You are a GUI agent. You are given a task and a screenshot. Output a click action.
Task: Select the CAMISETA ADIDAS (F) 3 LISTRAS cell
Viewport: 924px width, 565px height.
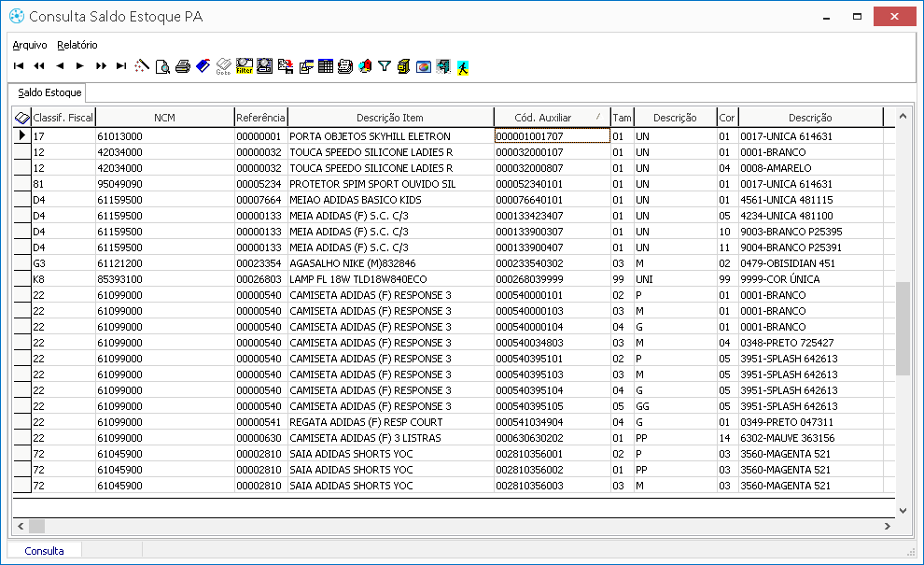point(391,438)
